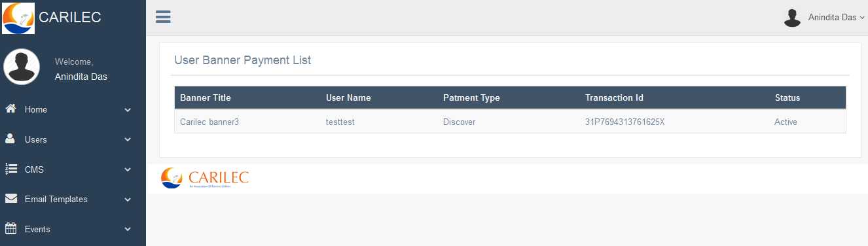Expand the Email Templates chevron
This screenshot has width=868, height=246.
pos(128,200)
